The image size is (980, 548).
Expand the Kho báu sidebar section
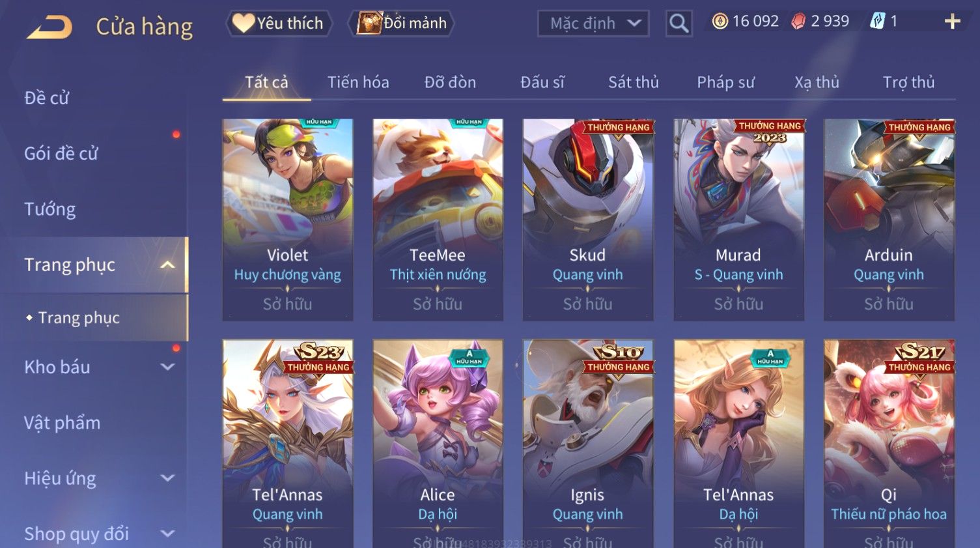coord(167,367)
